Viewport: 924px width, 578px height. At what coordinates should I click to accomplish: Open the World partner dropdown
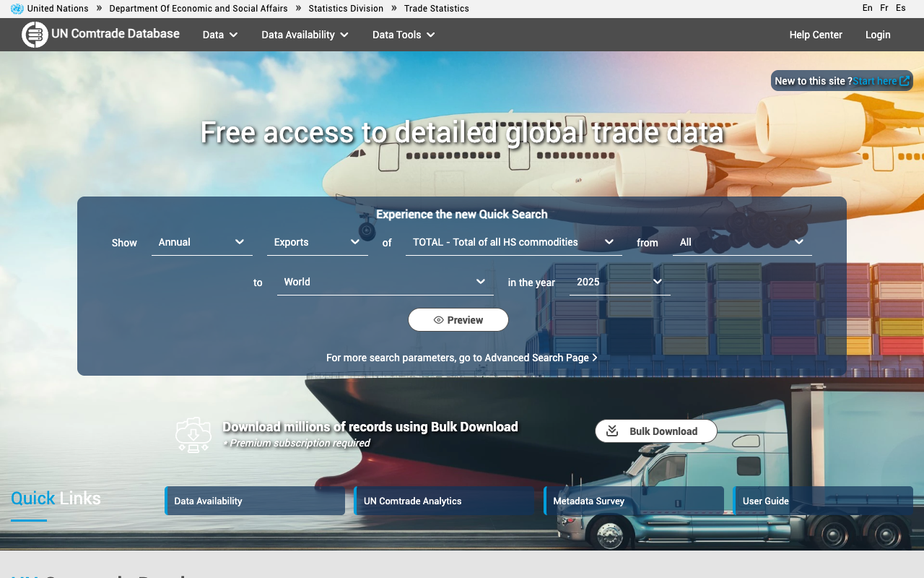point(385,282)
